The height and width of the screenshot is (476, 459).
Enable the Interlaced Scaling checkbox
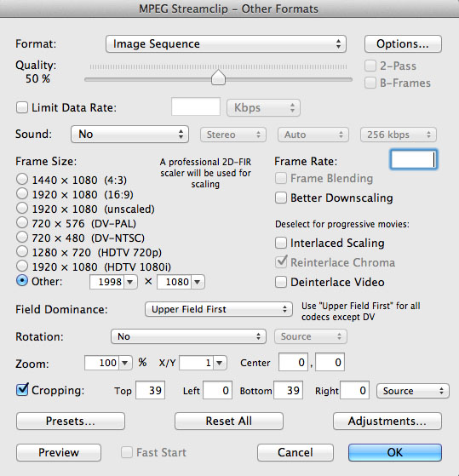(281, 243)
